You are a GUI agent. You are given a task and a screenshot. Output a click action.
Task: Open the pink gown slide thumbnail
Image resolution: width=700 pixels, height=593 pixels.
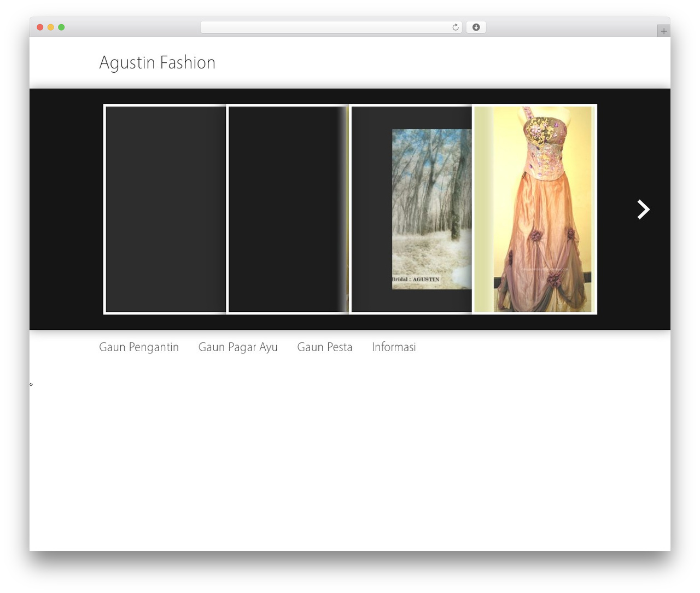pos(534,210)
